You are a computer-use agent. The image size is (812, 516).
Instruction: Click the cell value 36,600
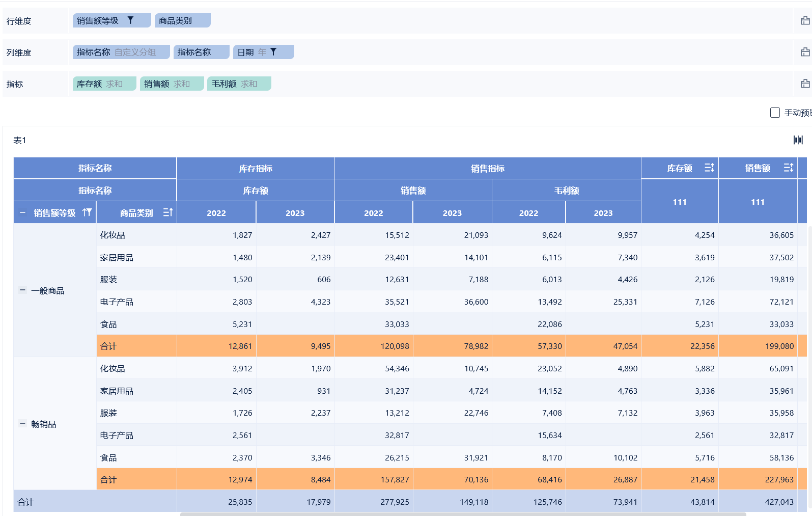coord(476,302)
